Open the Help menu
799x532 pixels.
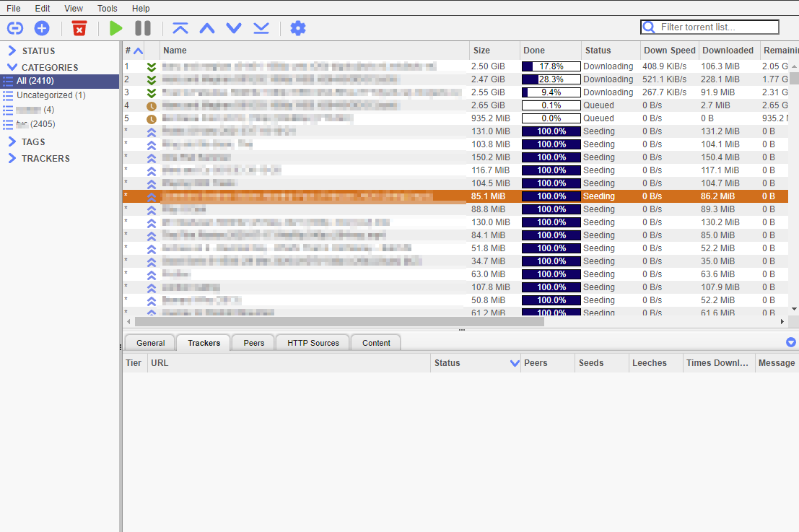pos(141,9)
